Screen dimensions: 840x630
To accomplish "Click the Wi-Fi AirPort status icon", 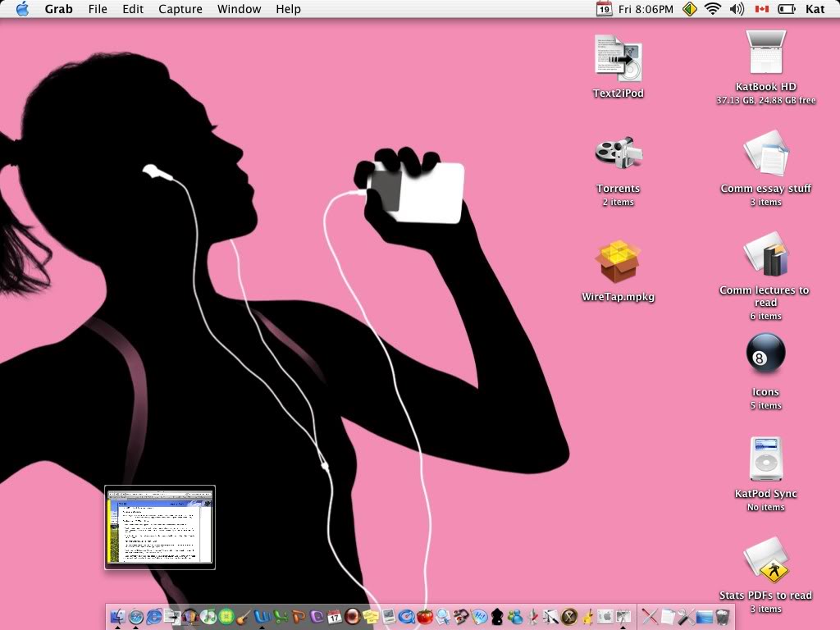I will pos(713,9).
